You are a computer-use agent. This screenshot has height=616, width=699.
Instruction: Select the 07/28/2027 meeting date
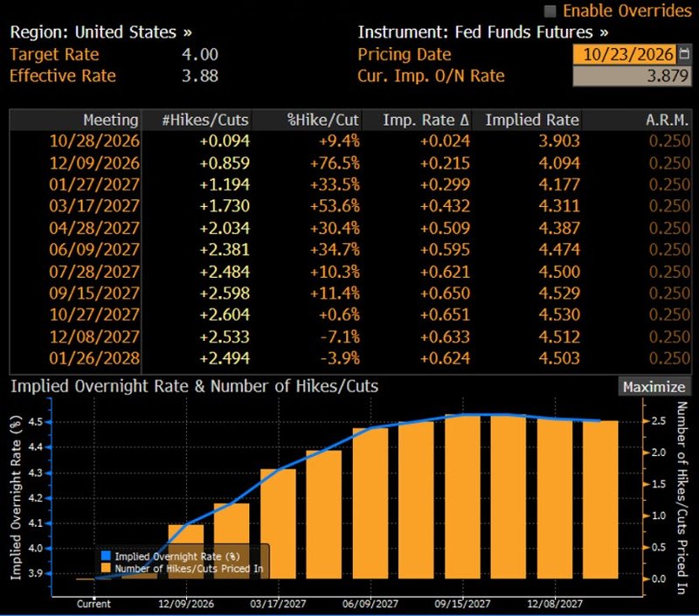(94, 272)
